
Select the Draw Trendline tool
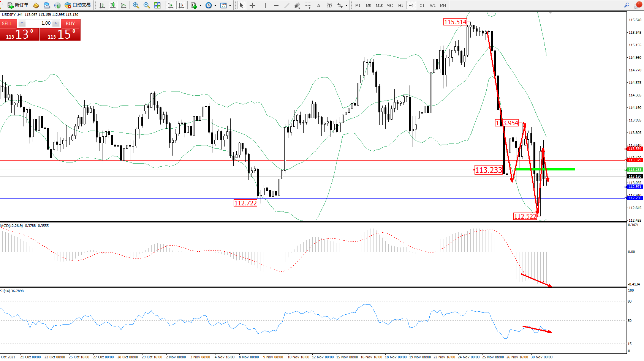286,5
